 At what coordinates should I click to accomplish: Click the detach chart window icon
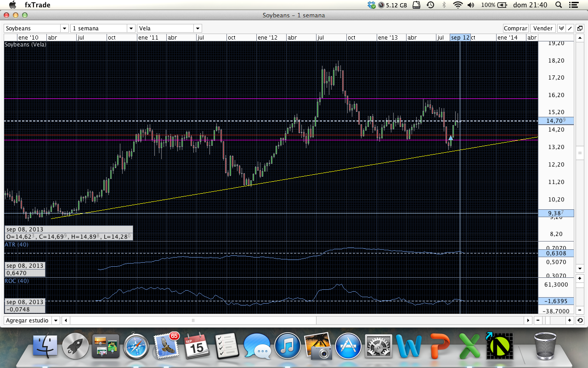click(x=580, y=29)
